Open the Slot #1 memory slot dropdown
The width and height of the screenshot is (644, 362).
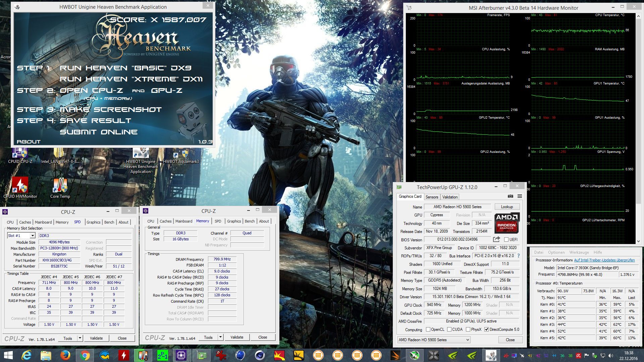21,236
